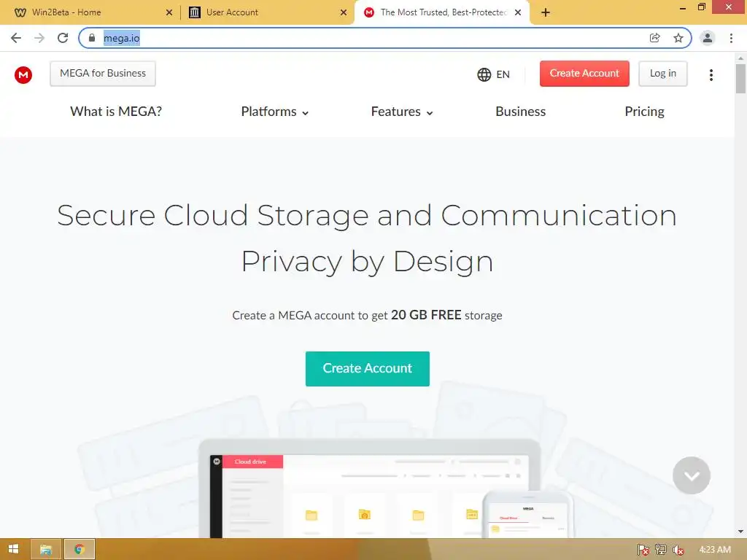Click the scrollbar up arrow
Viewport: 747px width, 560px height.
pyautogui.click(x=740, y=58)
